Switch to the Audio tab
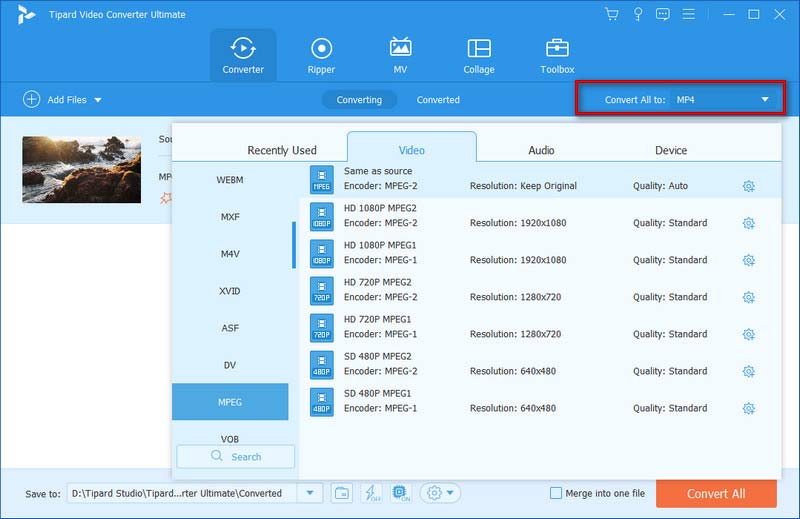800x519 pixels. tap(541, 150)
